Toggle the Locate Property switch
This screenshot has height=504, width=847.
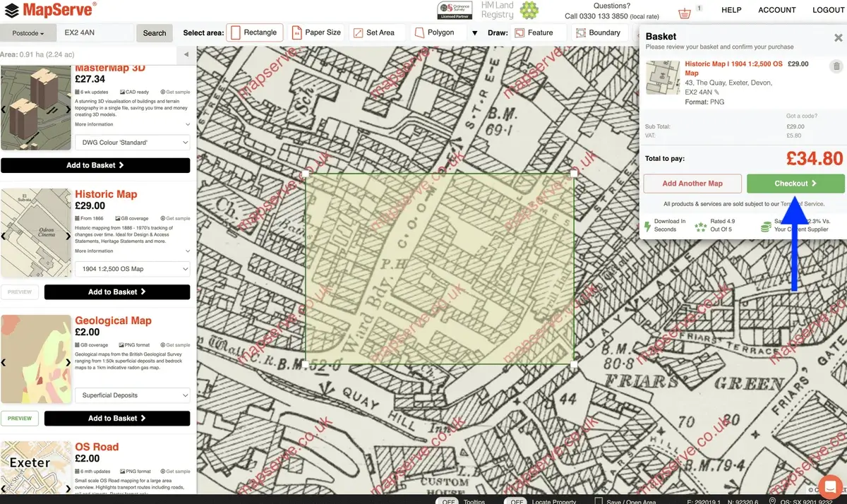pos(517,501)
